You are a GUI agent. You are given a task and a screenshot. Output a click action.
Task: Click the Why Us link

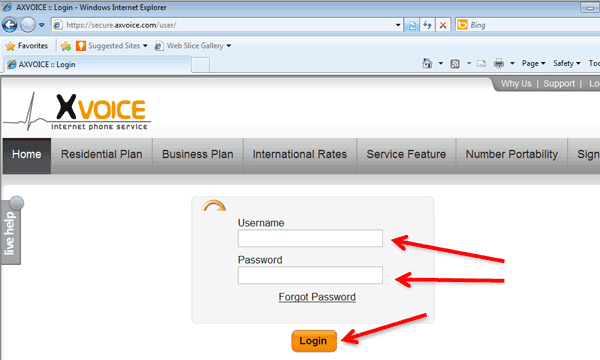[x=516, y=84]
